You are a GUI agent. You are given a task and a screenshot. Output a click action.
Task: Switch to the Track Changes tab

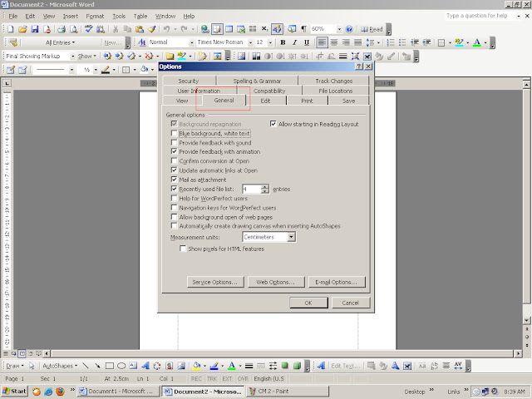(x=334, y=81)
